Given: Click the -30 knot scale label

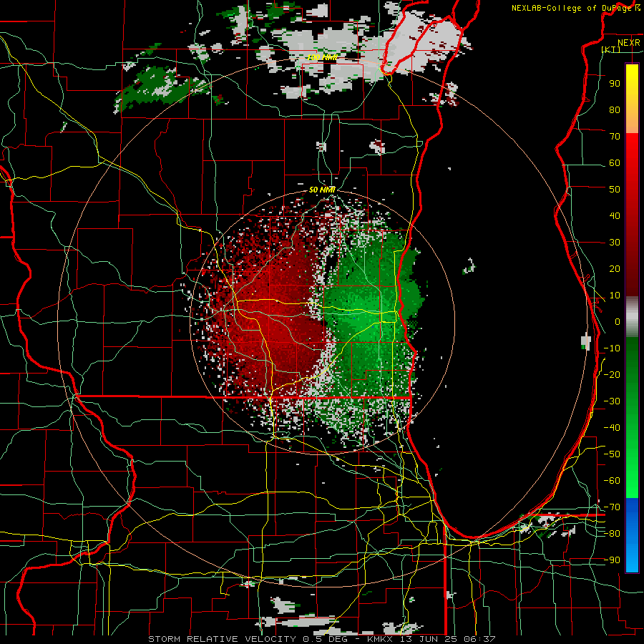Looking at the screenshot, I should pos(612,401).
